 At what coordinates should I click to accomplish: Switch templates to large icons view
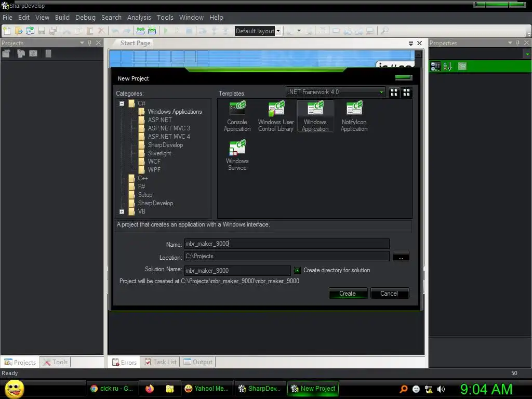[394, 92]
